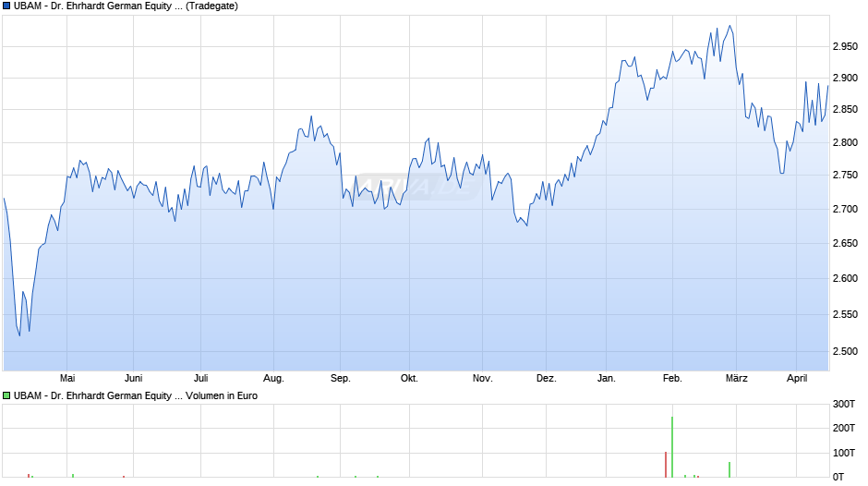Image resolution: width=868 pixels, height=486 pixels.
Task: Click the 2.500 price axis label
Action: click(x=845, y=351)
